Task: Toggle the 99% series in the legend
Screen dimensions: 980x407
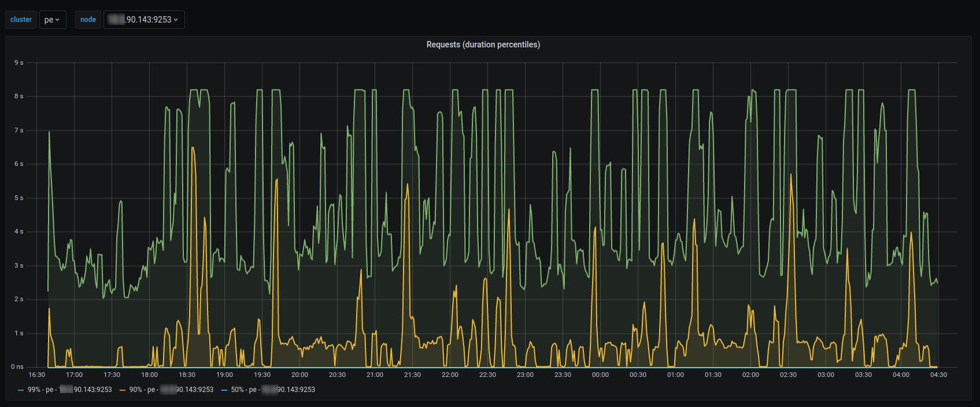Action: pyautogui.click(x=69, y=390)
